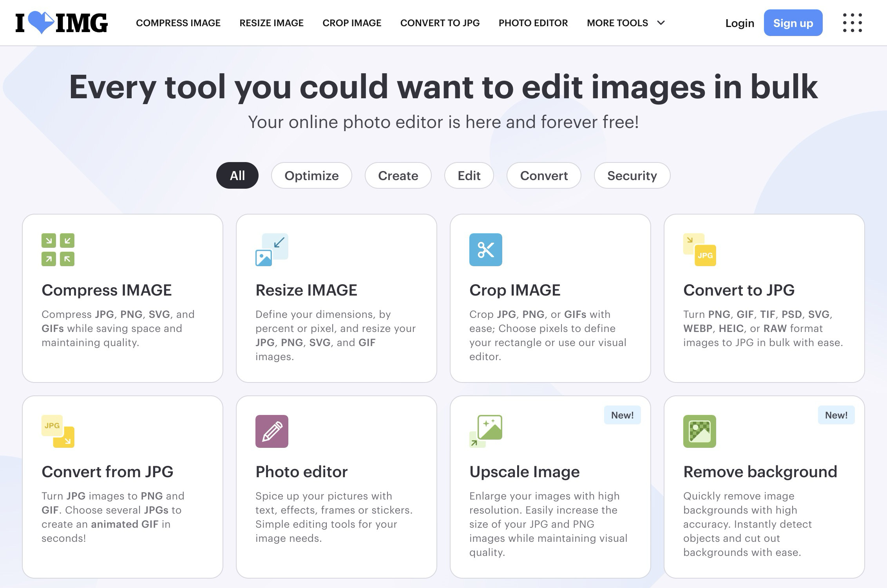Click the Upscale Image icon
The image size is (887, 588).
click(486, 431)
